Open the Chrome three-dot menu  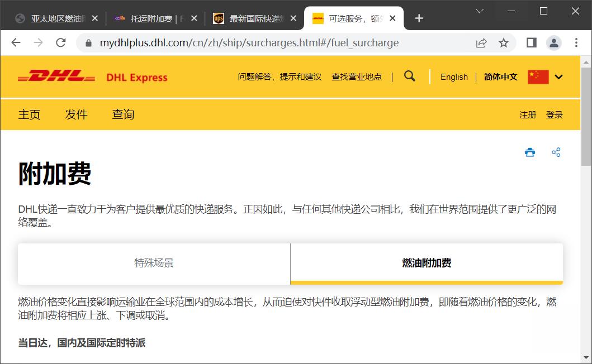[x=576, y=42]
